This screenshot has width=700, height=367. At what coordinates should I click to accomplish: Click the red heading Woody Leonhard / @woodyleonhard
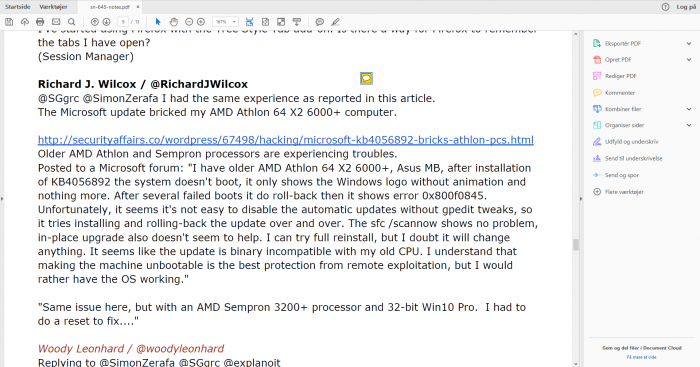(x=131, y=348)
